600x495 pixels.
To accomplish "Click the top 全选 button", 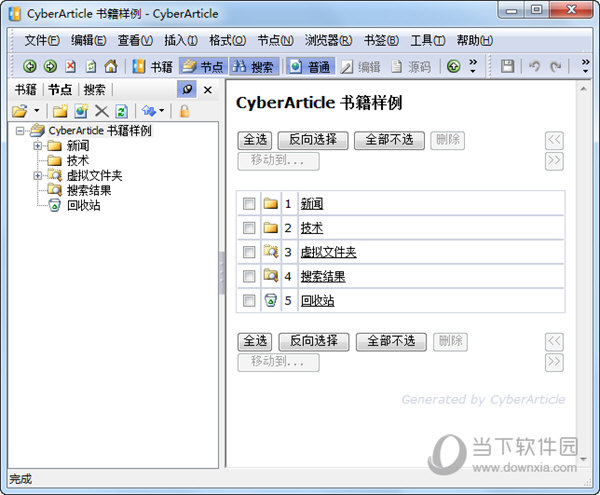I will coord(255,140).
